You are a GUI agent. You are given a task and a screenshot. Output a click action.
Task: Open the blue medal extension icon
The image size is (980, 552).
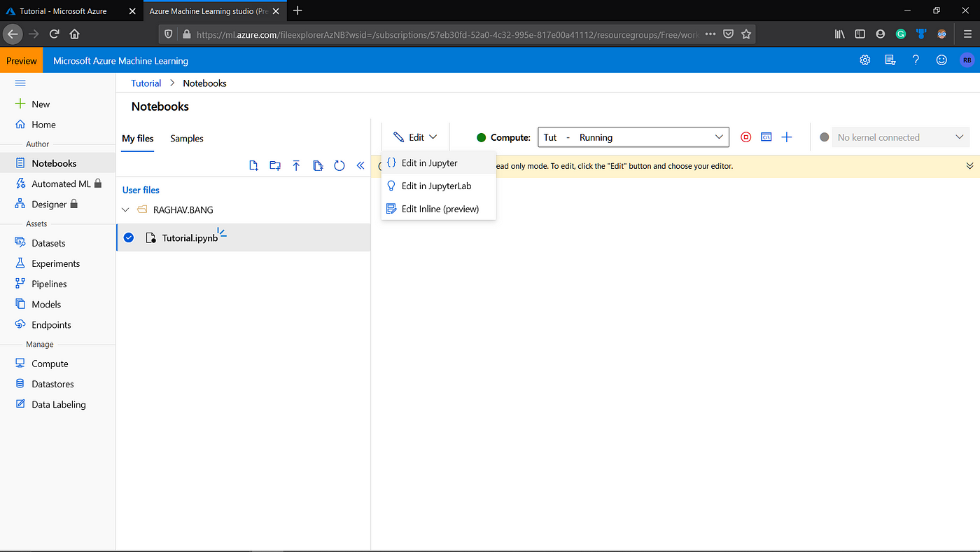[921, 34]
